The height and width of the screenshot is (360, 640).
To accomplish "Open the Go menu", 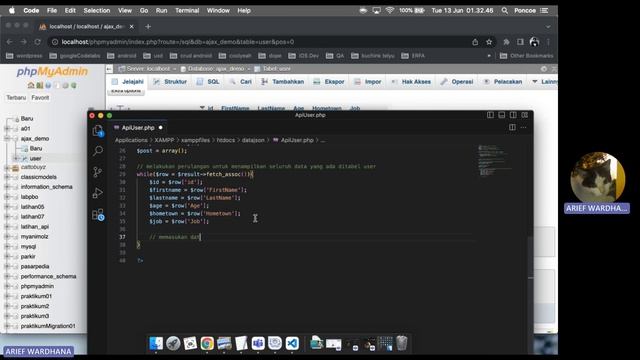I will (144, 11).
